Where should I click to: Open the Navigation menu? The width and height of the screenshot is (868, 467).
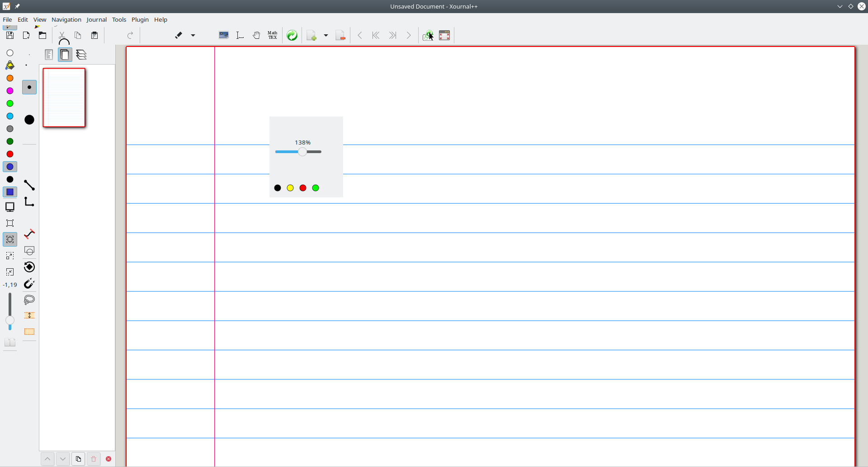pyautogui.click(x=66, y=19)
